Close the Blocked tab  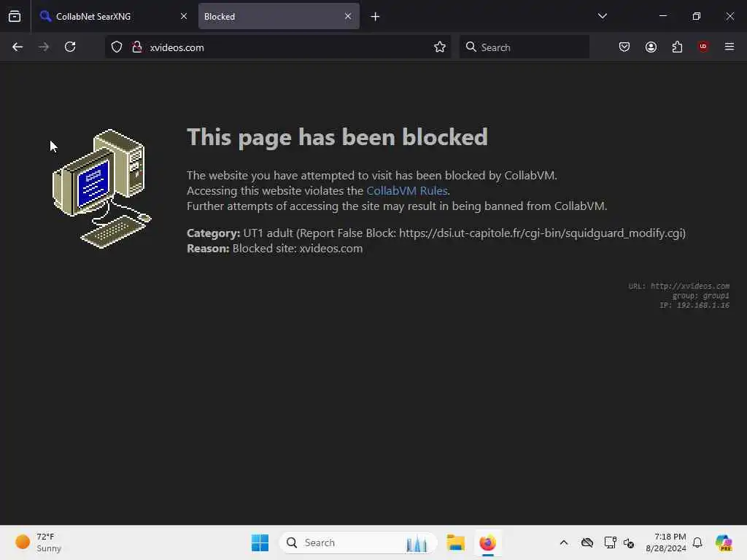pos(348,16)
